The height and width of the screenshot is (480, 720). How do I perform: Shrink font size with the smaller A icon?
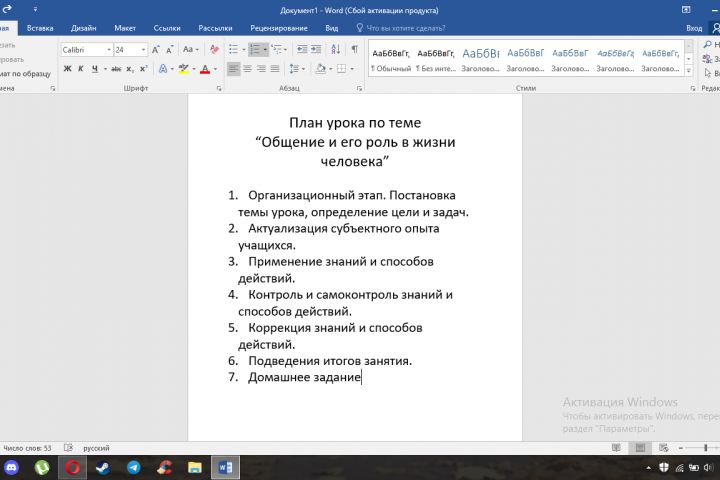click(169, 50)
